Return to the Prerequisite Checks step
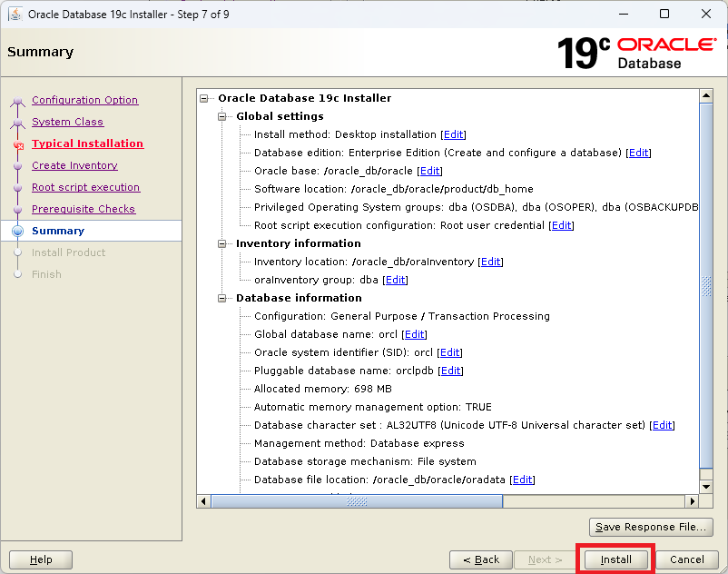This screenshot has height=574, width=728. coord(84,209)
